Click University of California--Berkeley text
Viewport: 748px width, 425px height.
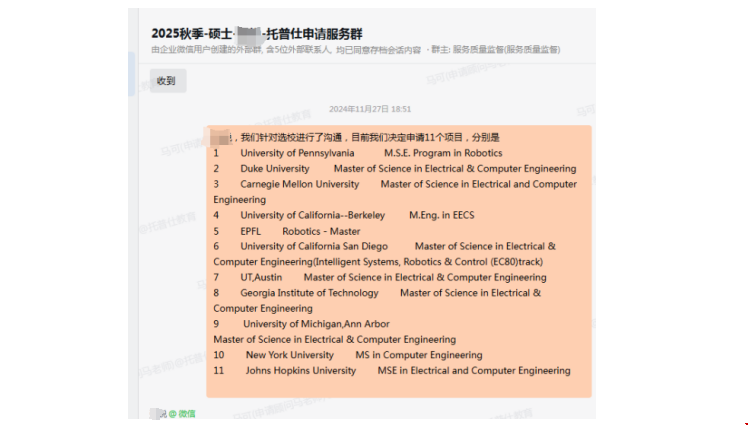tap(312, 215)
